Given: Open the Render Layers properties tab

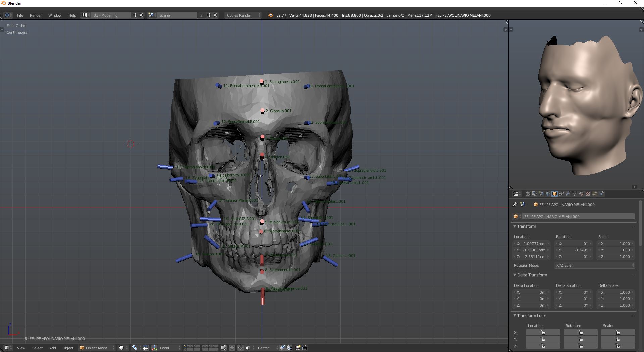Looking at the screenshot, I should point(534,194).
